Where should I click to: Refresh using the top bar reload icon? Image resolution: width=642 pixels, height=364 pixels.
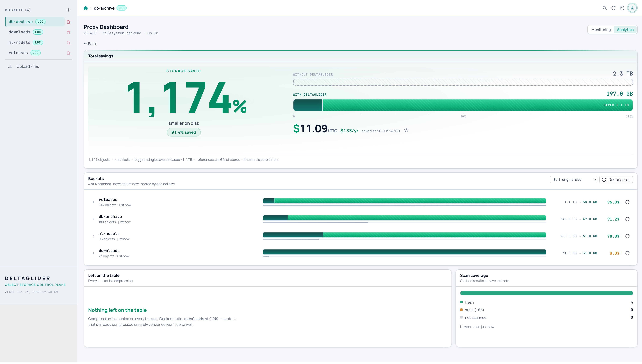[x=614, y=8]
